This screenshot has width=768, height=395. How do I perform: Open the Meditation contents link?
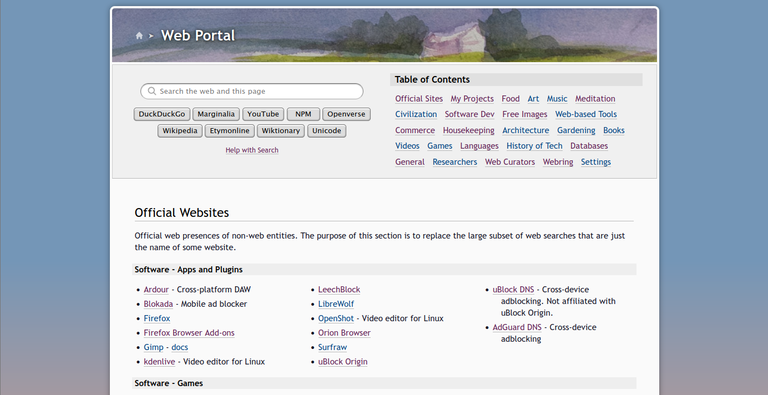[x=595, y=99]
